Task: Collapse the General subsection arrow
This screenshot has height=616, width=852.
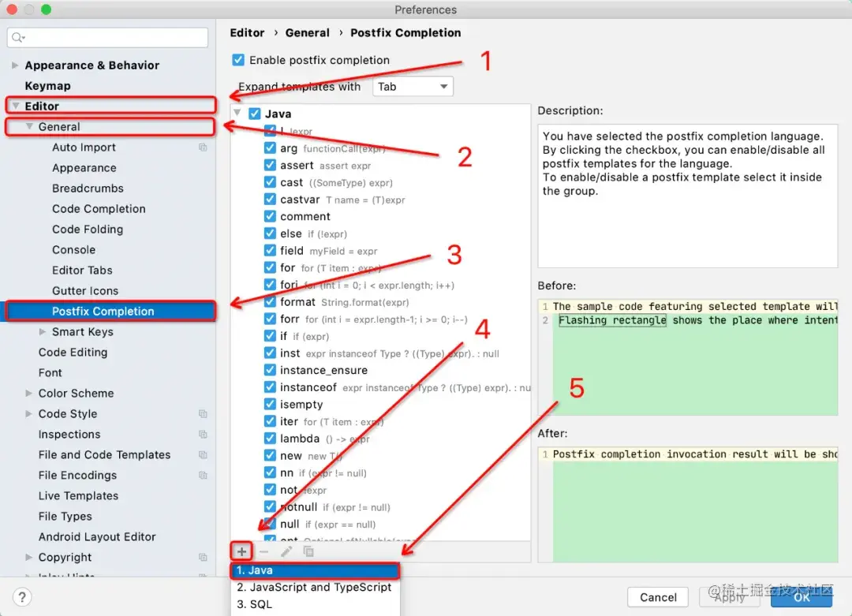Action: [29, 126]
